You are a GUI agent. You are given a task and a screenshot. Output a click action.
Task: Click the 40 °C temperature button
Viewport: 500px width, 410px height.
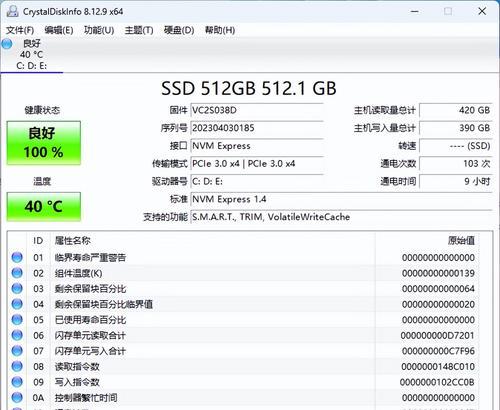[x=44, y=206]
